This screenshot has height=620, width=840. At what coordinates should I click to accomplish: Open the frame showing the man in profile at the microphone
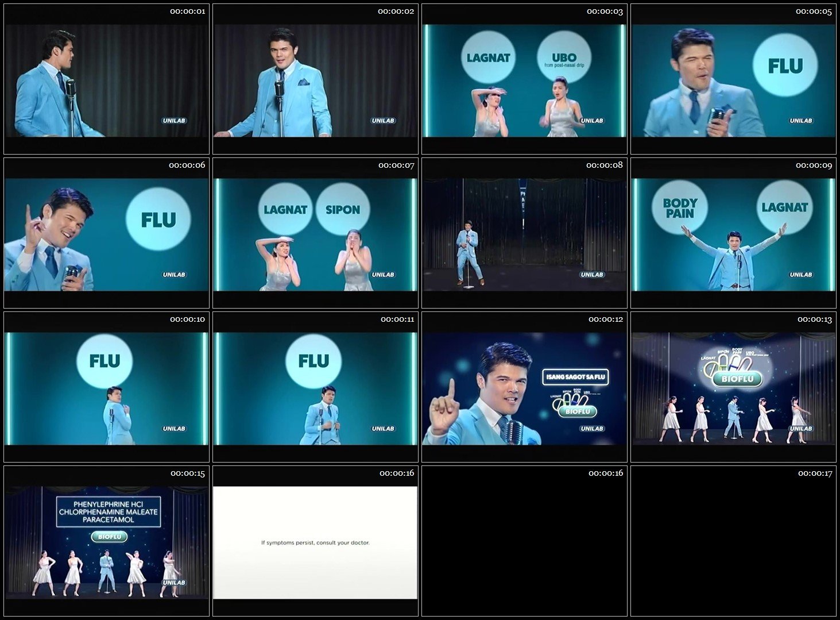[x=106, y=79]
